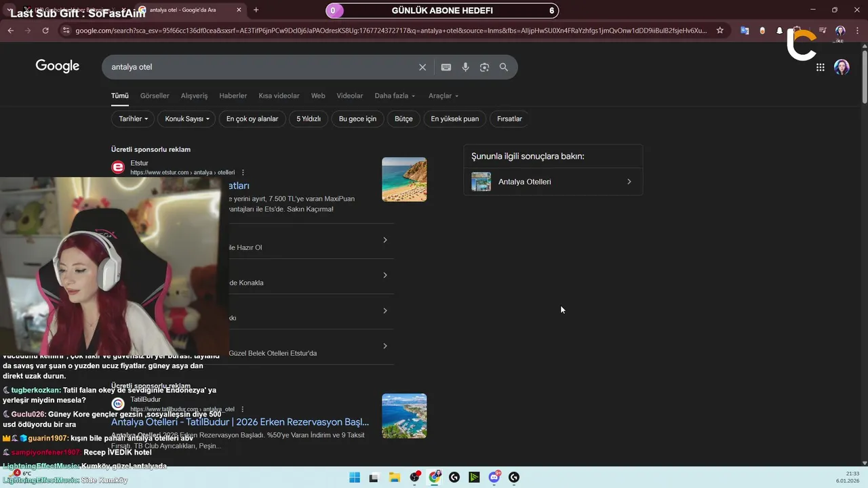Apply the En çok oy alanlar filter
868x488 pixels.
pyautogui.click(x=252, y=119)
